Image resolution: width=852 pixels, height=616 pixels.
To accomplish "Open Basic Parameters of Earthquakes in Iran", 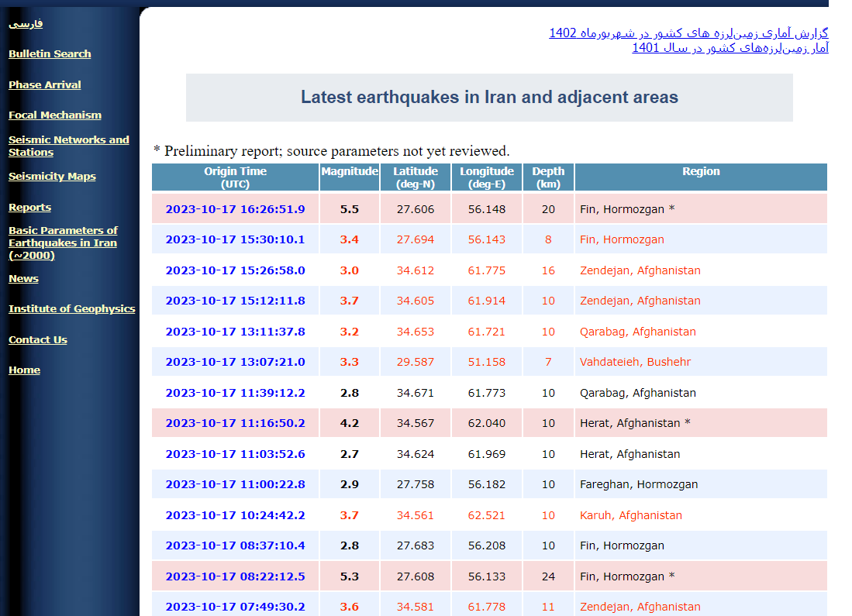I will [63, 243].
